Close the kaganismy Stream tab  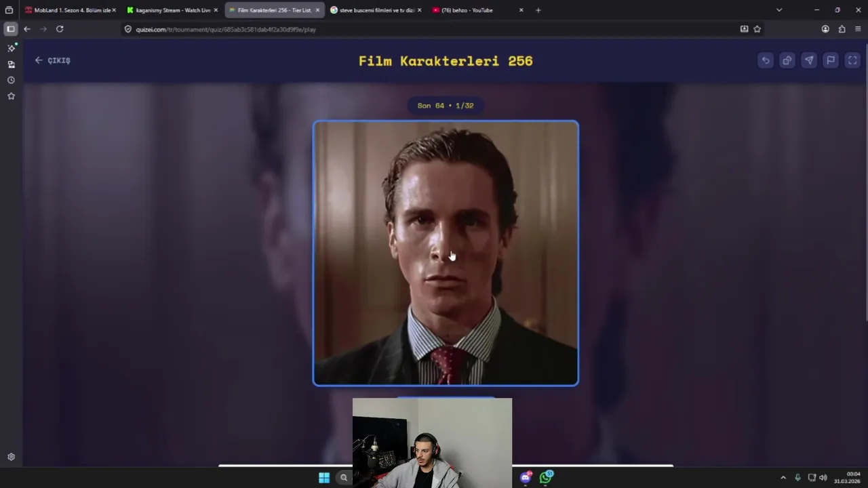[216, 10]
